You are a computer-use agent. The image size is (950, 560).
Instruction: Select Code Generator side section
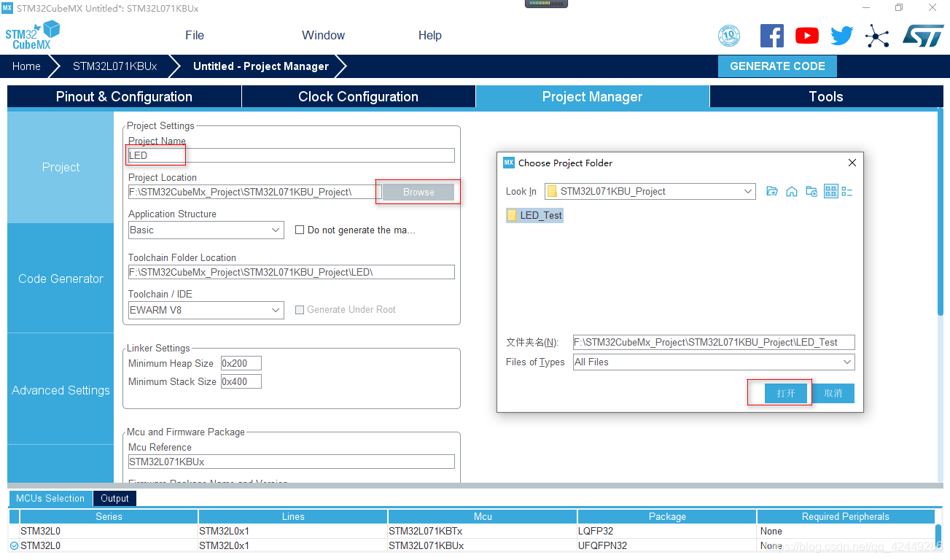point(61,279)
